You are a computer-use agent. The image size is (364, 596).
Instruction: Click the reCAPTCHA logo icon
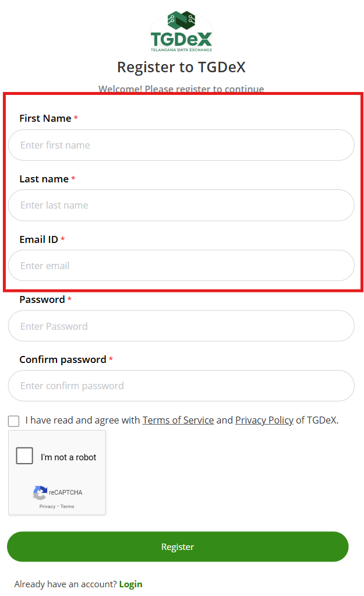click(40, 493)
